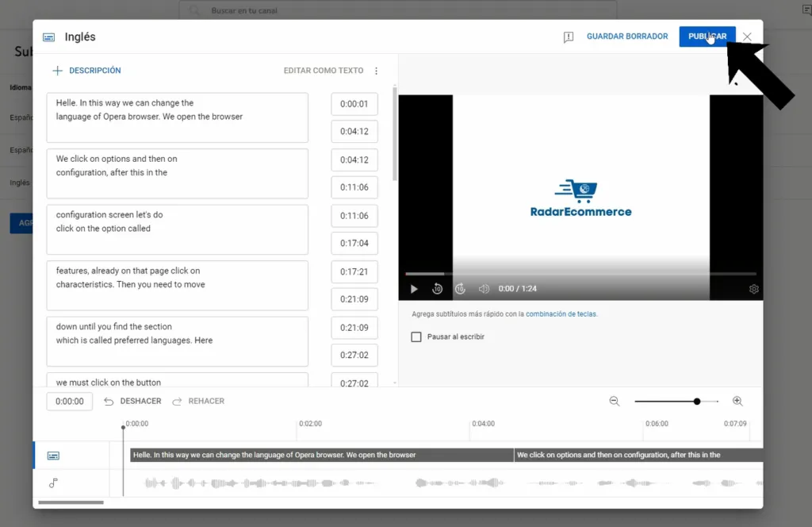Zoom in the timeline
812x527 pixels.
pyautogui.click(x=737, y=401)
